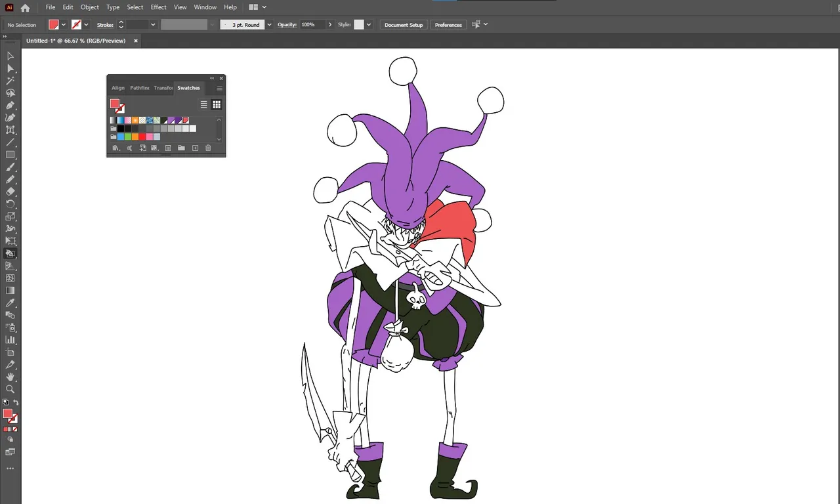The width and height of the screenshot is (840, 504).
Task: Select the Hand tool
Action: point(10,377)
